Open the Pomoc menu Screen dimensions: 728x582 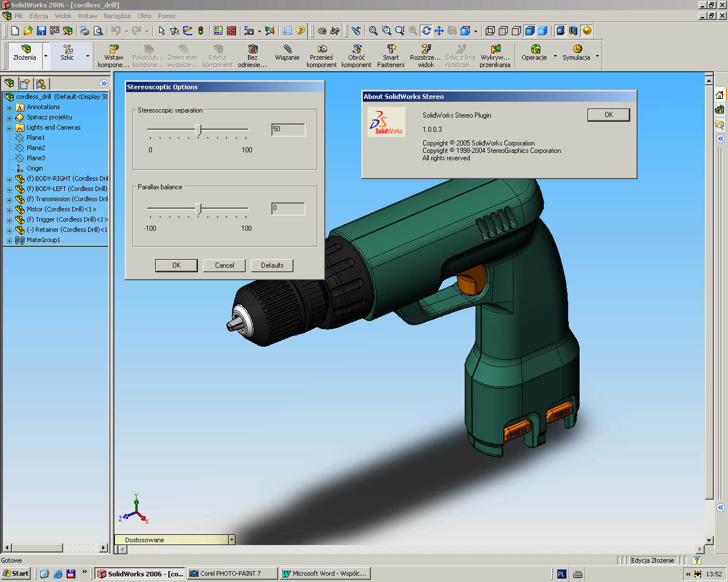coord(167,16)
